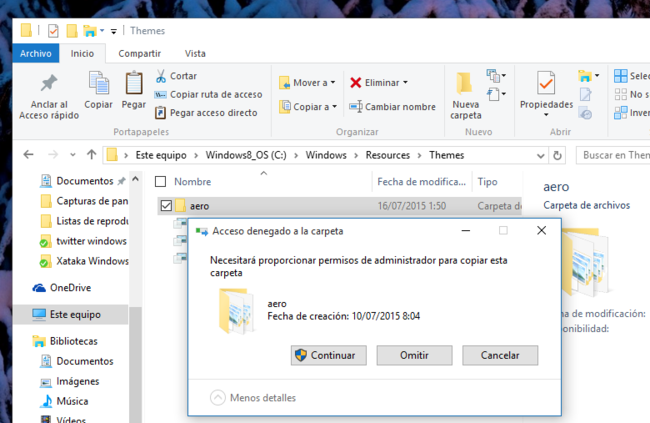650x423 pixels.
Task: Refresh the Themes folder view
Action: (x=558, y=156)
